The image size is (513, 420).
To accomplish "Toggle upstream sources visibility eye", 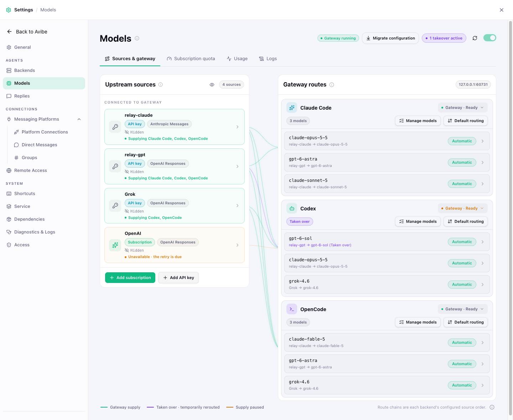I will (212, 85).
